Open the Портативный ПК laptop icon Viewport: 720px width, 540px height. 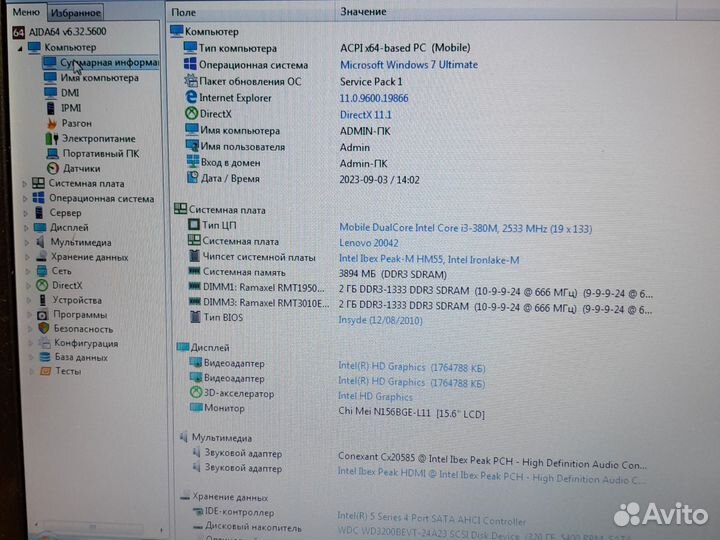(x=52, y=153)
